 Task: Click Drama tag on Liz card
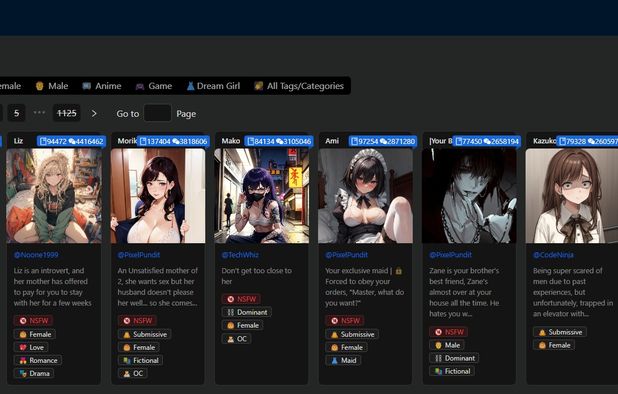(34, 374)
